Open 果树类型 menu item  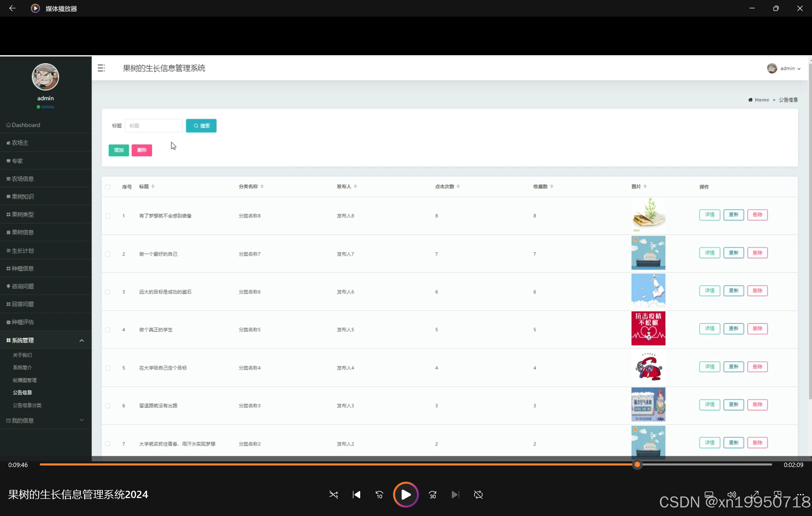(x=46, y=215)
